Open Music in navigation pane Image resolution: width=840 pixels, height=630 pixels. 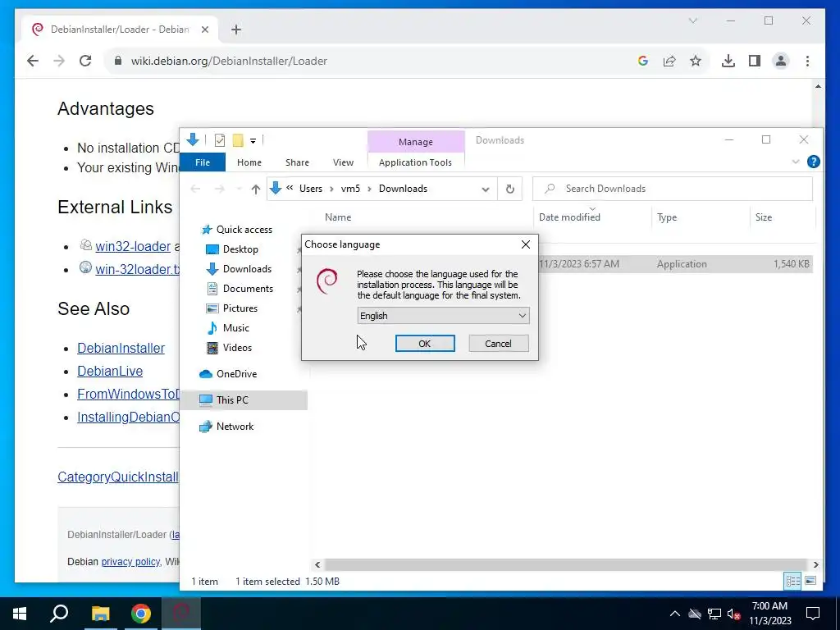(235, 328)
